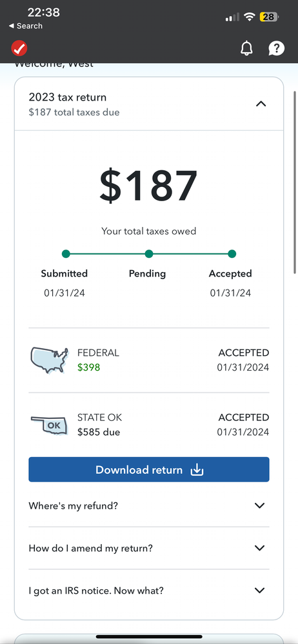The width and height of the screenshot is (298, 644).
Task: Select the Submitted progress dot
Action: (66, 254)
